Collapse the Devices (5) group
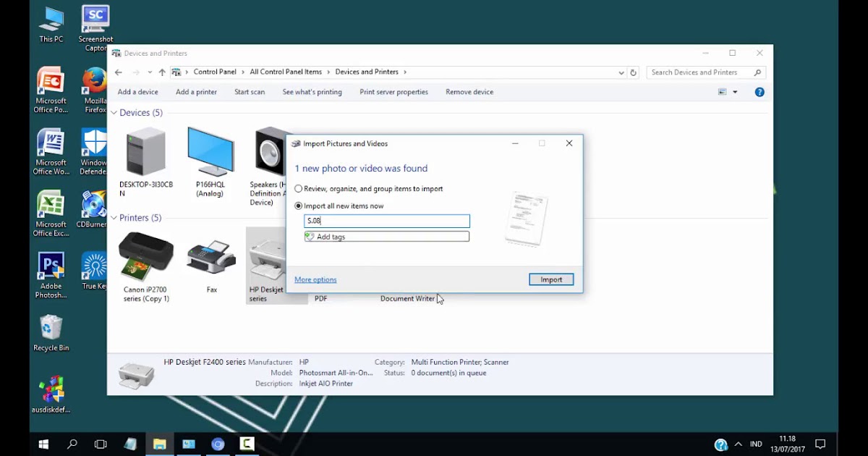Screen dimensions: 868x456 click(114, 113)
